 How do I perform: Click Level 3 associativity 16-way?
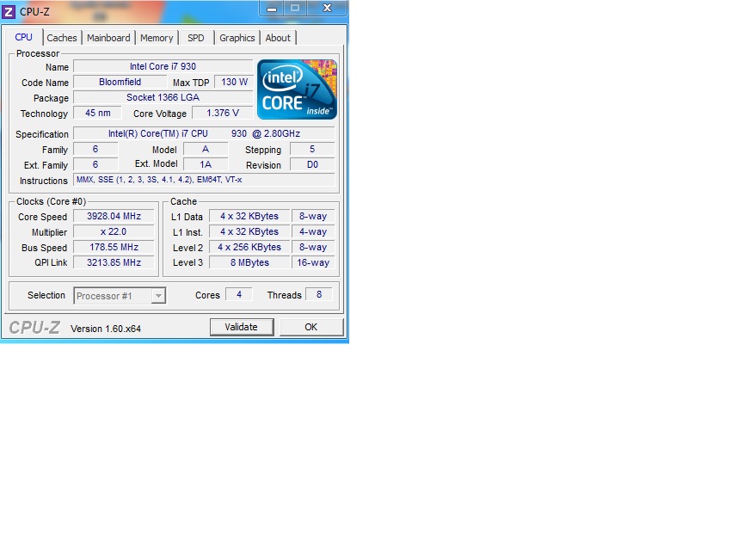pyautogui.click(x=313, y=262)
